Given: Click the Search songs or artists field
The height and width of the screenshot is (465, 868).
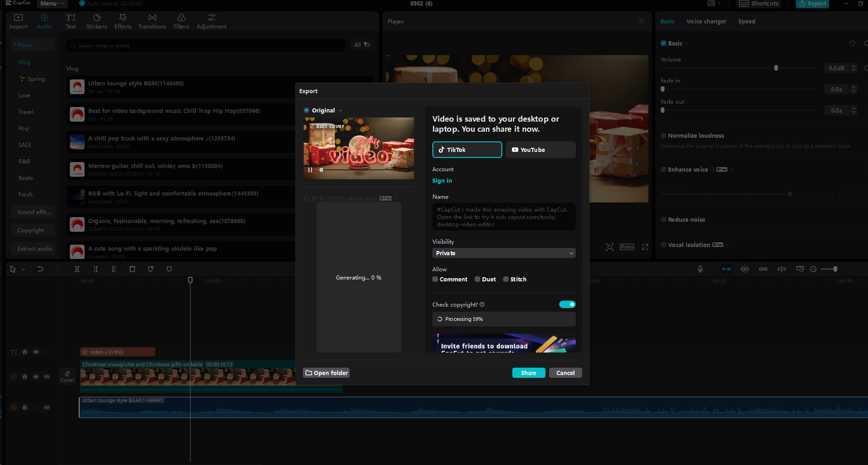Looking at the screenshot, I should click(206, 45).
